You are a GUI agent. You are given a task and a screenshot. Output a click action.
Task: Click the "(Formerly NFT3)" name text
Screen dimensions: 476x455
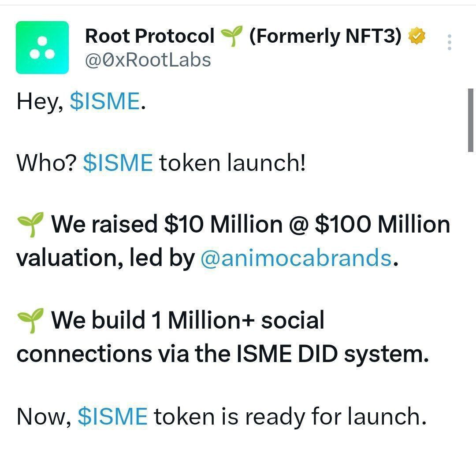[325, 36]
